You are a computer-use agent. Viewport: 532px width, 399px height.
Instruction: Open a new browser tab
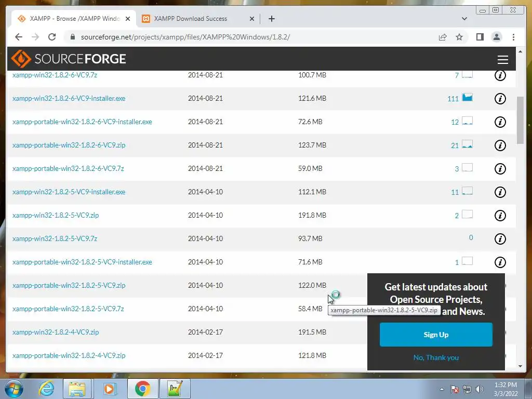(271, 19)
